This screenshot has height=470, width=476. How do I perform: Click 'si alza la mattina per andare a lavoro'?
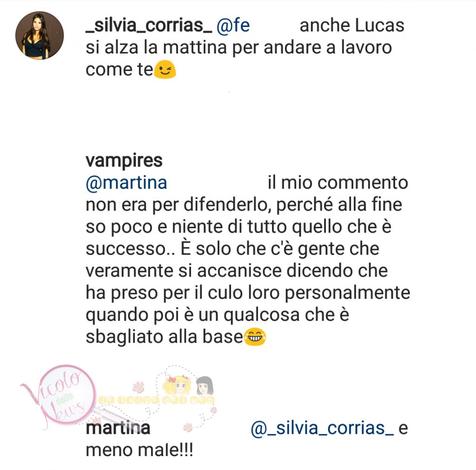click(x=238, y=48)
